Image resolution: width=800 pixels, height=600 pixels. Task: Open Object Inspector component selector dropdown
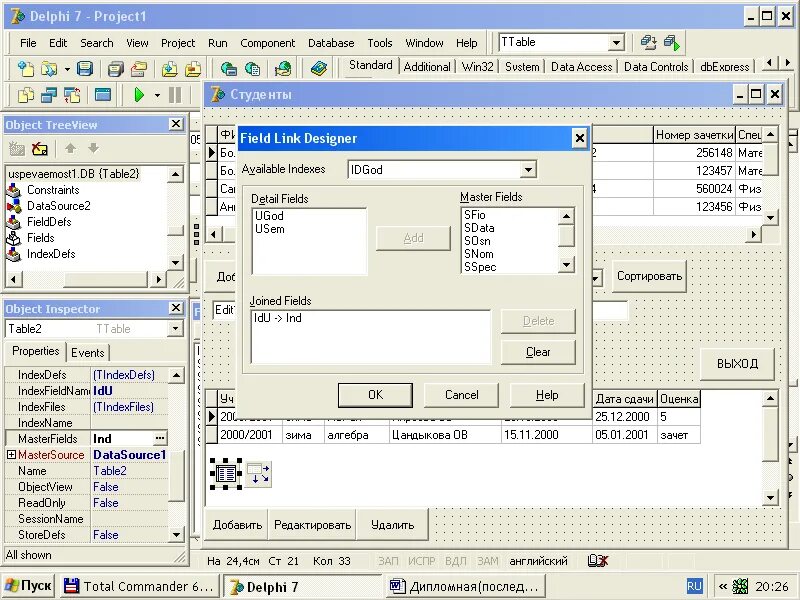tap(175, 329)
